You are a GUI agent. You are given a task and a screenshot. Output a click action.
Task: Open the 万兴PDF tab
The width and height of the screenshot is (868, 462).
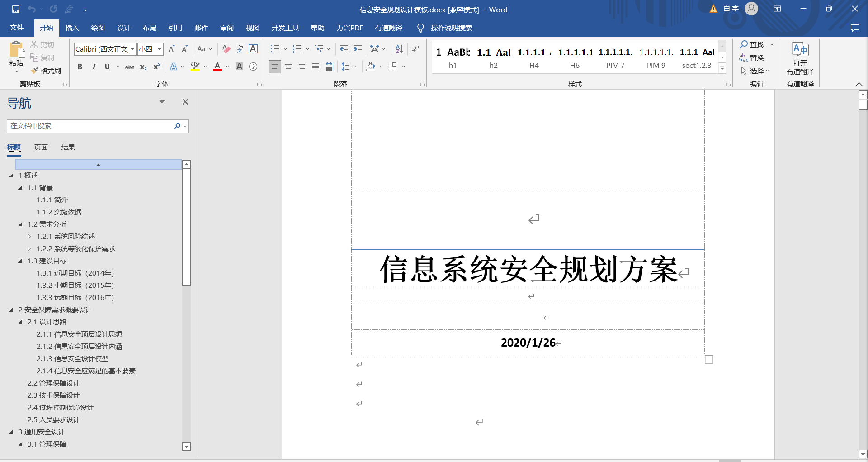pyautogui.click(x=349, y=28)
